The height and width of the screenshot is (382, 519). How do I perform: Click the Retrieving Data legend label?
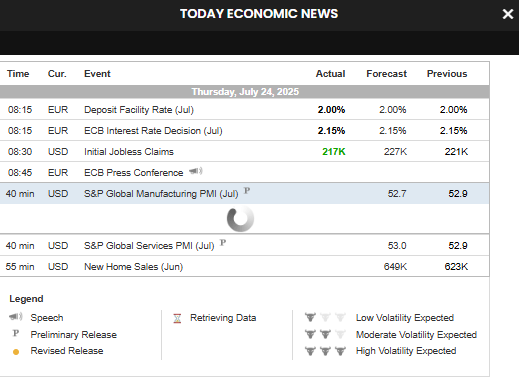click(223, 318)
